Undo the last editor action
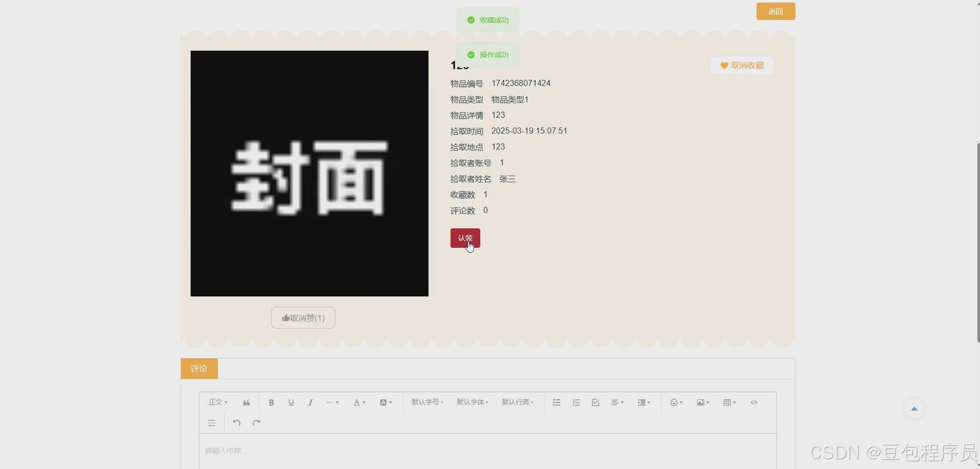The width and height of the screenshot is (980, 469). [236, 423]
